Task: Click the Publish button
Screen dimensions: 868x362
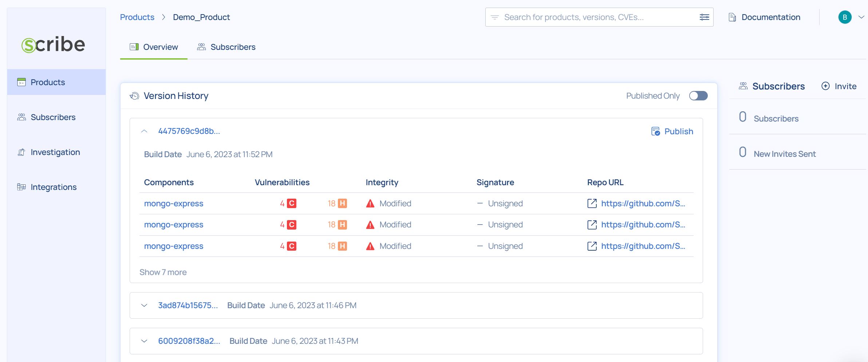Action: click(x=672, y=131)
